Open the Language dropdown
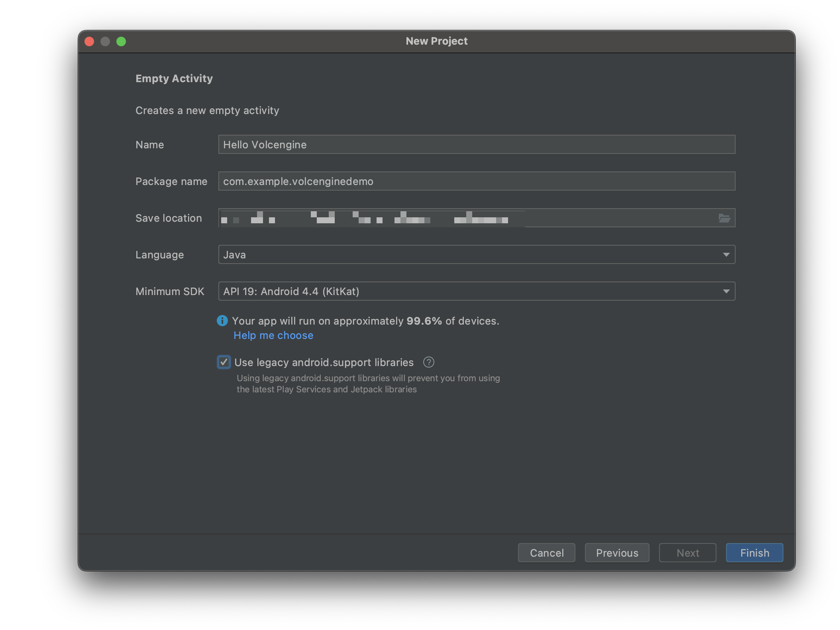This screenshot has height=630, width=840. click(477, 254)
